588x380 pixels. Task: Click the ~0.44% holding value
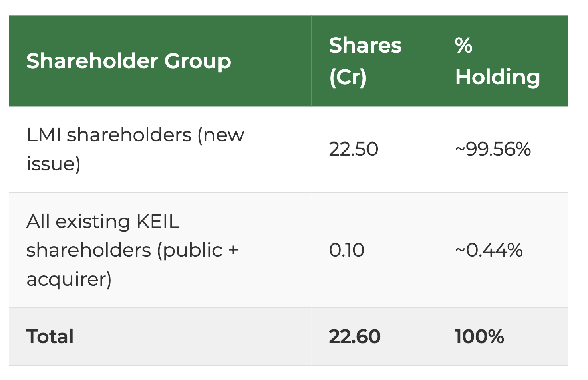click(489, 250)
